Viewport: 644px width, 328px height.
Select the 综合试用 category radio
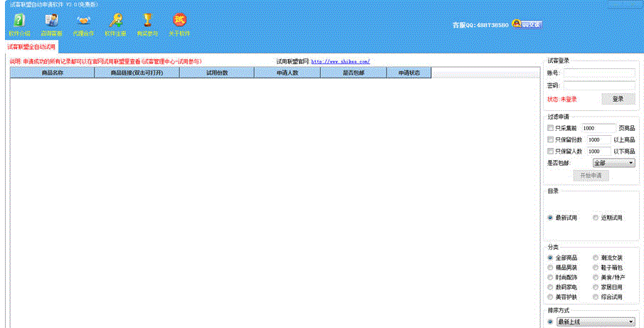(x=596, y=297)
